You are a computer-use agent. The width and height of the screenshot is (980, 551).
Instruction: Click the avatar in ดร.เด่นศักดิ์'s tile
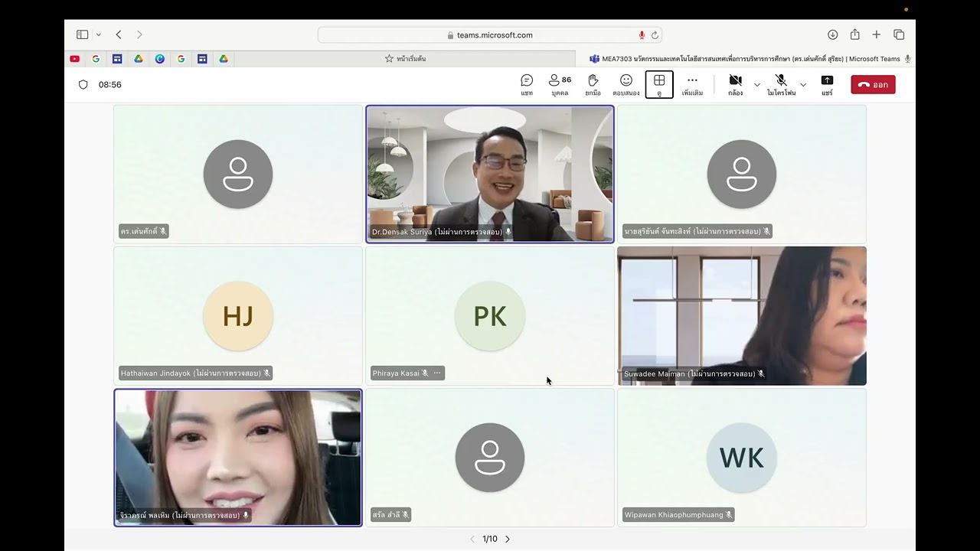click(238, 174)
